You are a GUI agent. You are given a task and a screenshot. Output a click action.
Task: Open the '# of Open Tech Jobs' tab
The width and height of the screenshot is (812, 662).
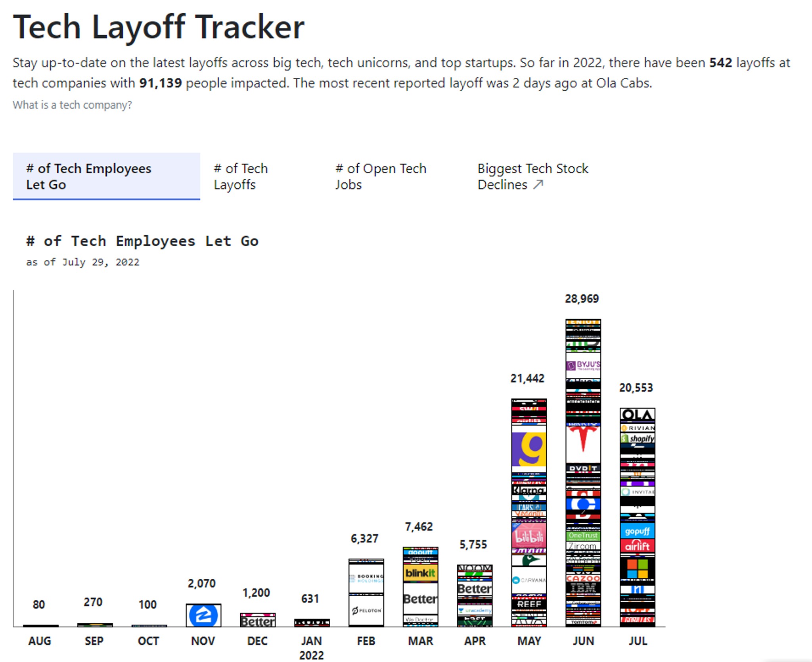click(381, 176)
